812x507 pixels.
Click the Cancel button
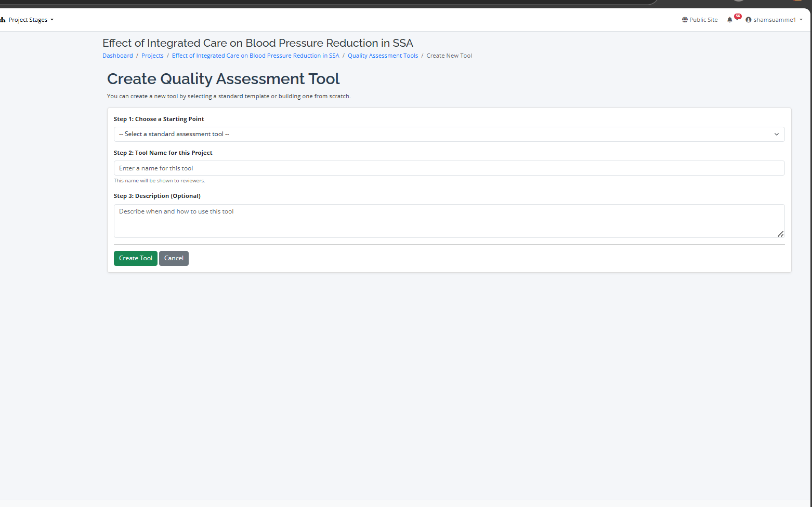click(x=174, y=258)
